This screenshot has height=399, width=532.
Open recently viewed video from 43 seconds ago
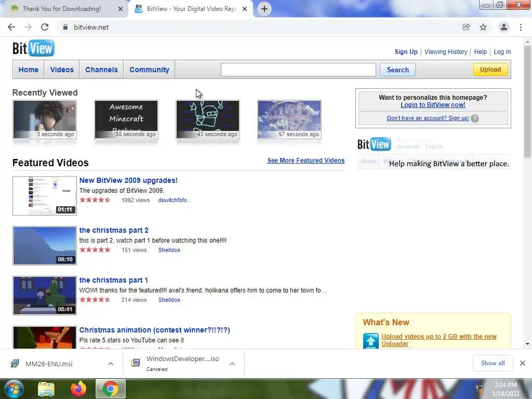pyautogui.click(x=208, y=119)
